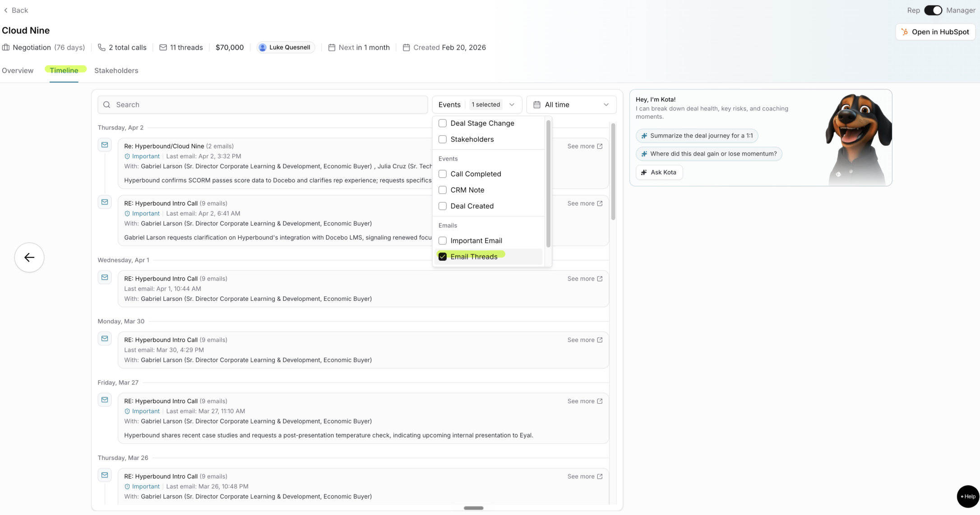This screenshot has width=980, height=515.
Task: Click the Ask Kota button
Action: [659, 172]
